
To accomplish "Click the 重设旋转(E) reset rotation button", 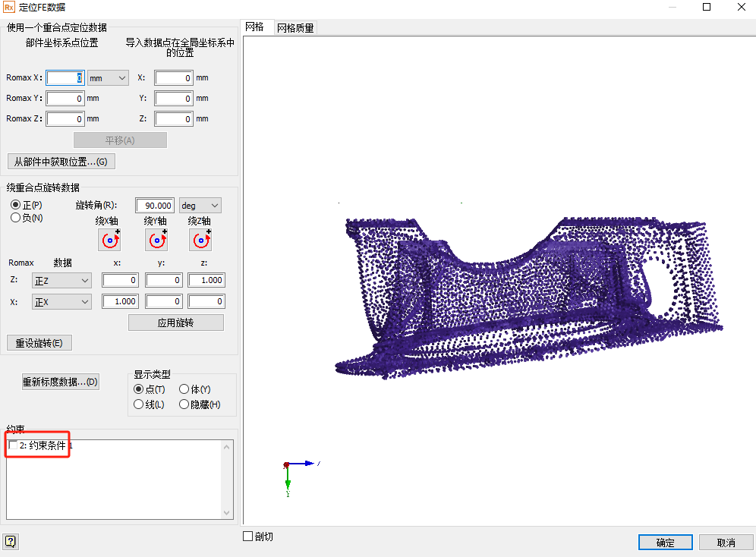I will click(x=39, y=343).
